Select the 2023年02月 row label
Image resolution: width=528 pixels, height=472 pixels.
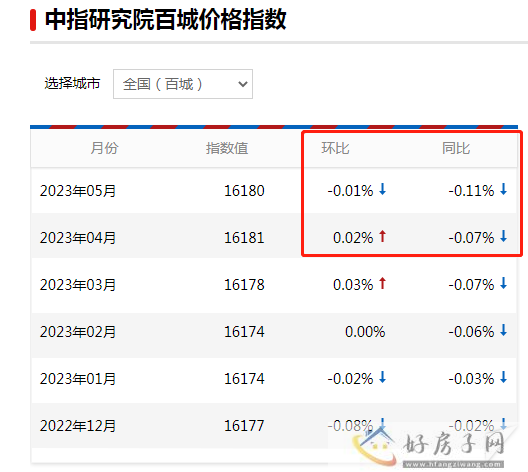pyautogui.click(x=78, y=332)
